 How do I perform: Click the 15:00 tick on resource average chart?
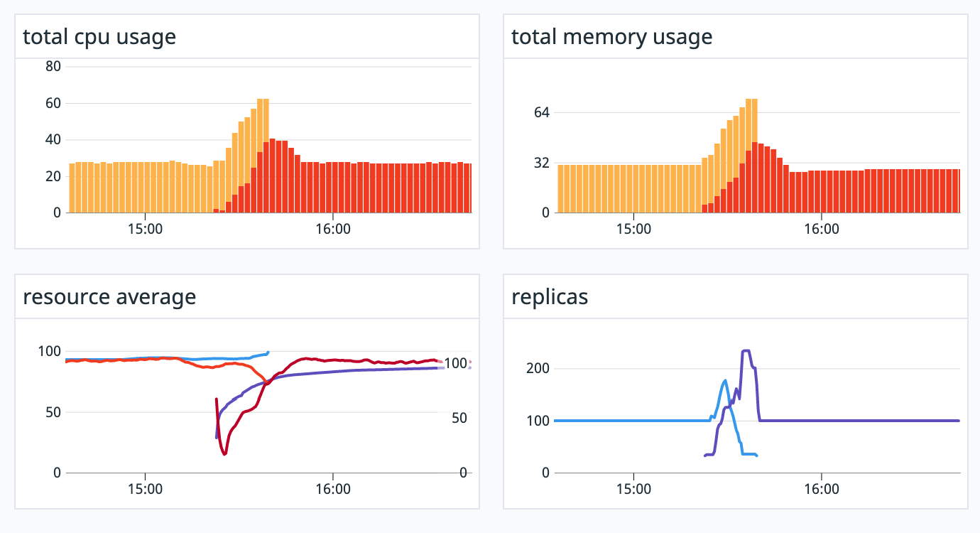145,490
